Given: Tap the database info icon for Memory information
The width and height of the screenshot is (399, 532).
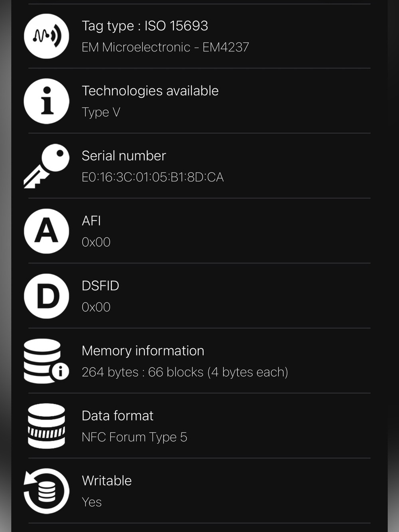Looking at the screenshot, I should (x=46, y=361).
